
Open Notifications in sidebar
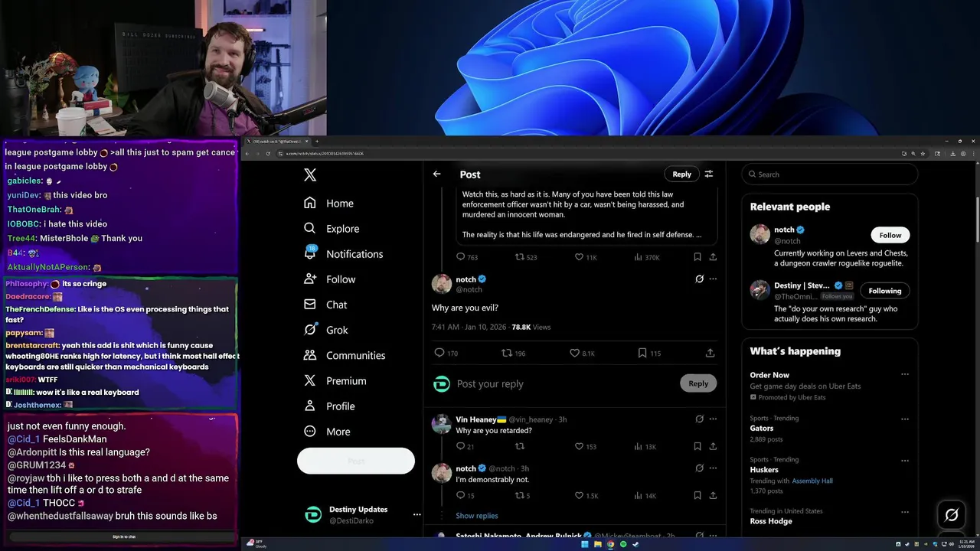point(343,254)
